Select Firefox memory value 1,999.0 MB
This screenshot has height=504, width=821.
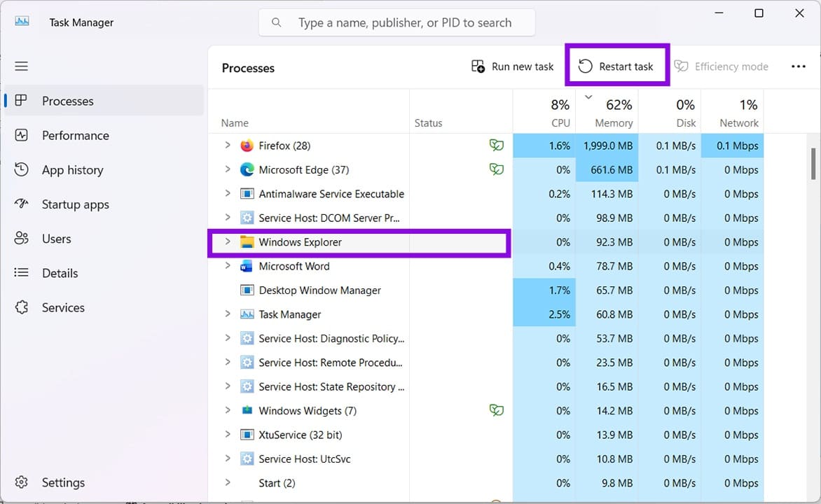pos(607,146)
